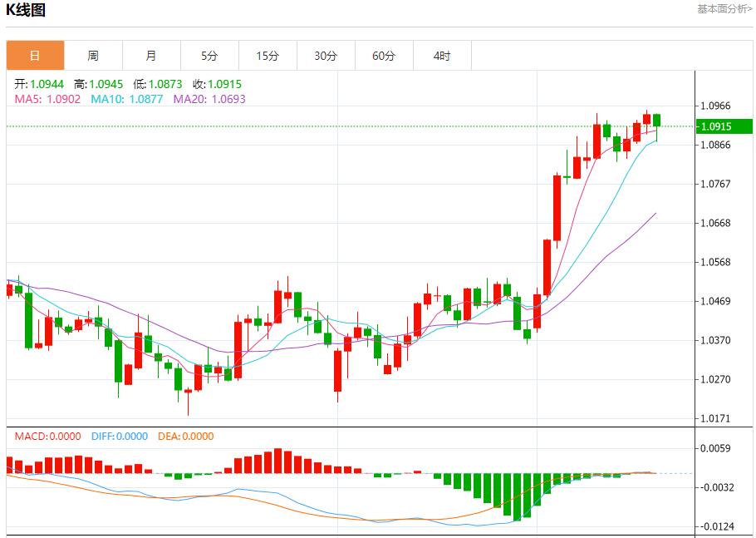Select the 日 daily chart tab

pyautogui.click(x=35, y=56)
